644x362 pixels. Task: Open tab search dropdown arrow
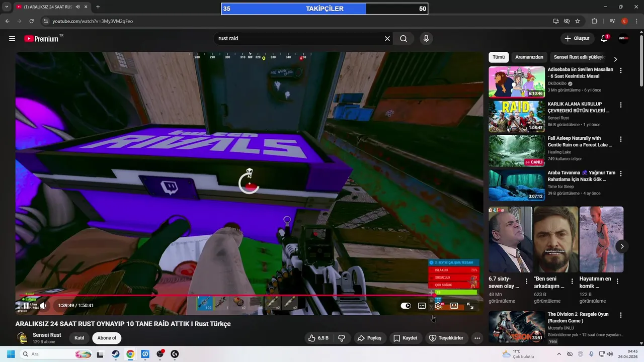[7, 7]
